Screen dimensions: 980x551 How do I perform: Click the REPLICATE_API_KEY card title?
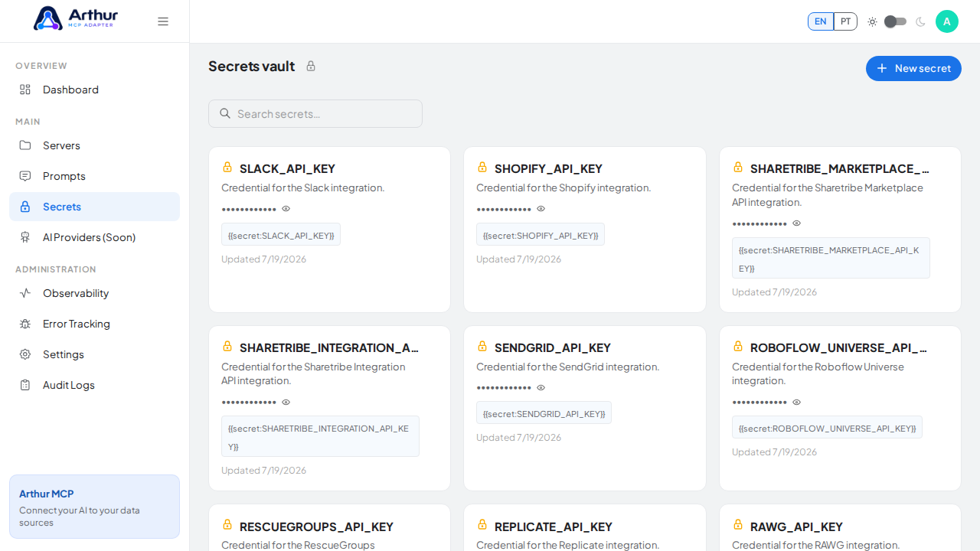click(554, 527)
